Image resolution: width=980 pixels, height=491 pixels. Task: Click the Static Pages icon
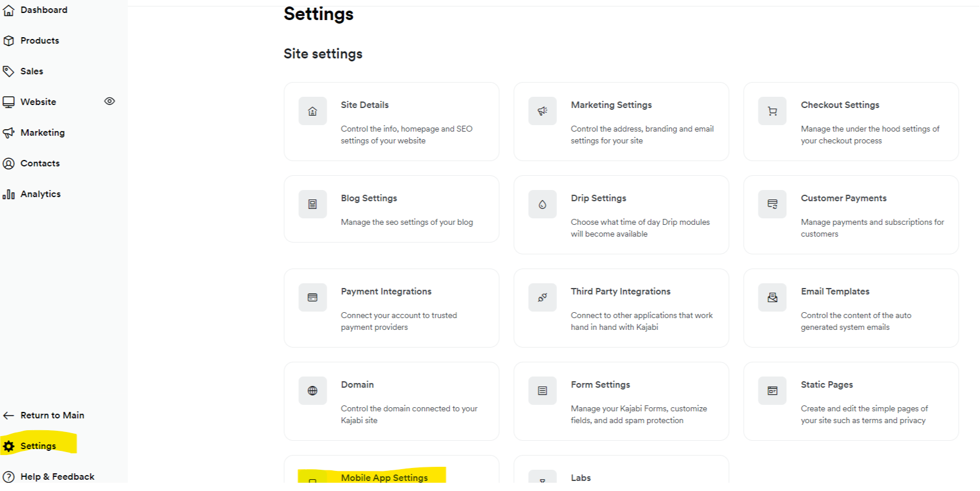point(772,391)
